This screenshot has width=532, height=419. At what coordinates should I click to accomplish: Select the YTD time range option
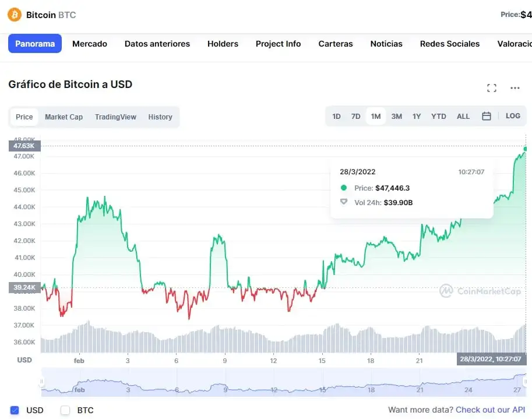tap(438, 116)
